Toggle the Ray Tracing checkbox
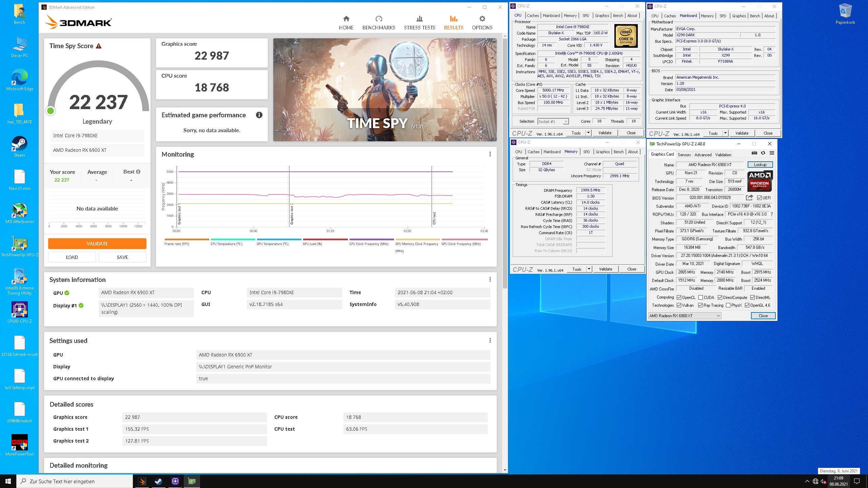 tap(700, 305)
